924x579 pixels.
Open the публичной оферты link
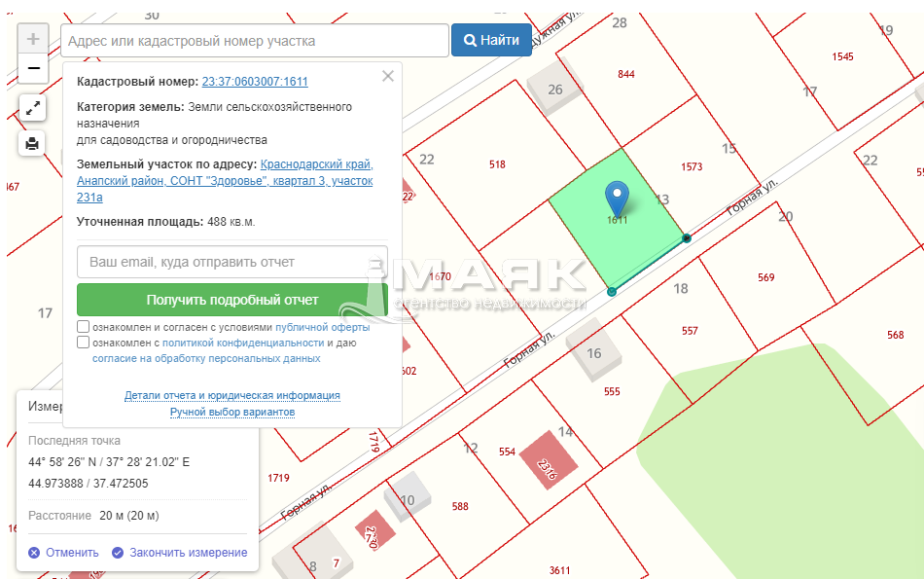tap(322, 328)
